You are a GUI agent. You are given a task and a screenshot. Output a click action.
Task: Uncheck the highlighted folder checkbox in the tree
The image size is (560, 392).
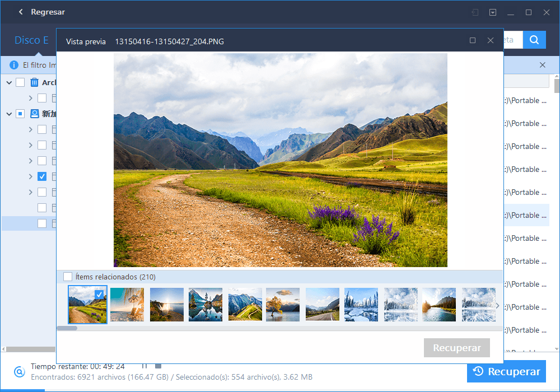(x=41, y=176)
